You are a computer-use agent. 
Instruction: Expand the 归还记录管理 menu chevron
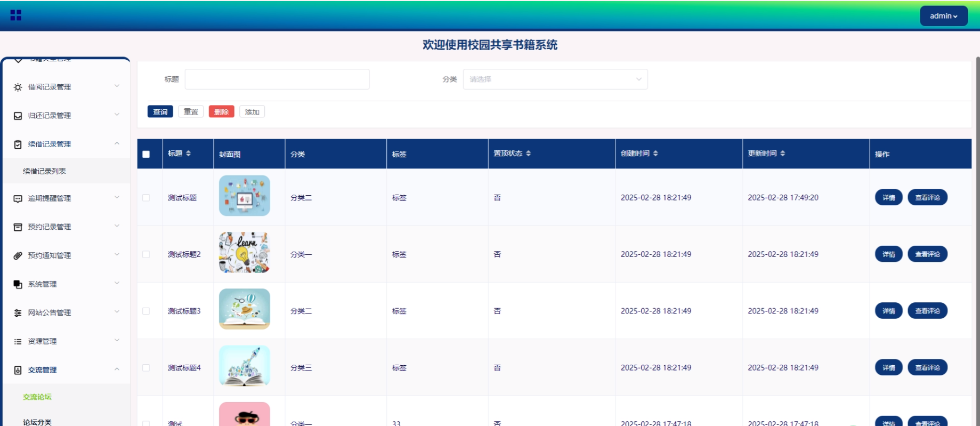(117, 115)
